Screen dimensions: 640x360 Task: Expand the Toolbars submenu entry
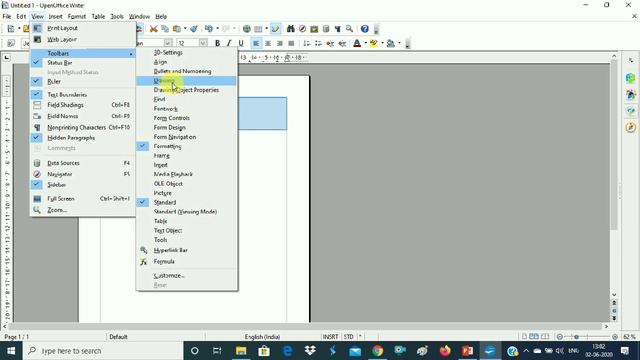(82, 53)
